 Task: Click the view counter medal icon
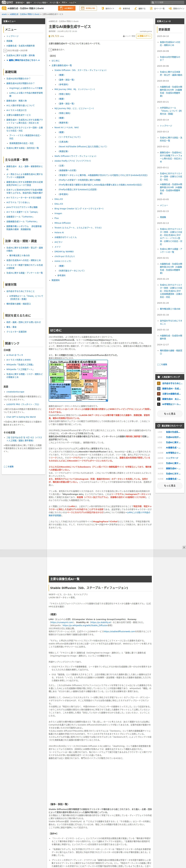point(50,36)
